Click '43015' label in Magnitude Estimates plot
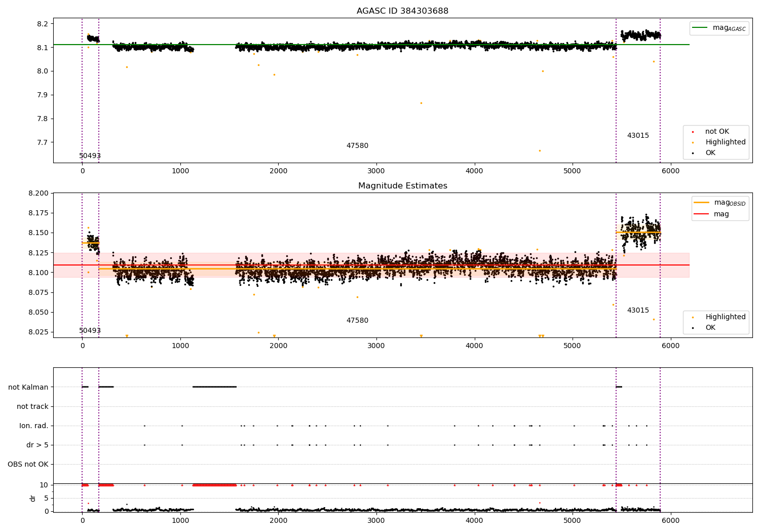The height and width of the screenshot is (532, 760). click(638, 310)
